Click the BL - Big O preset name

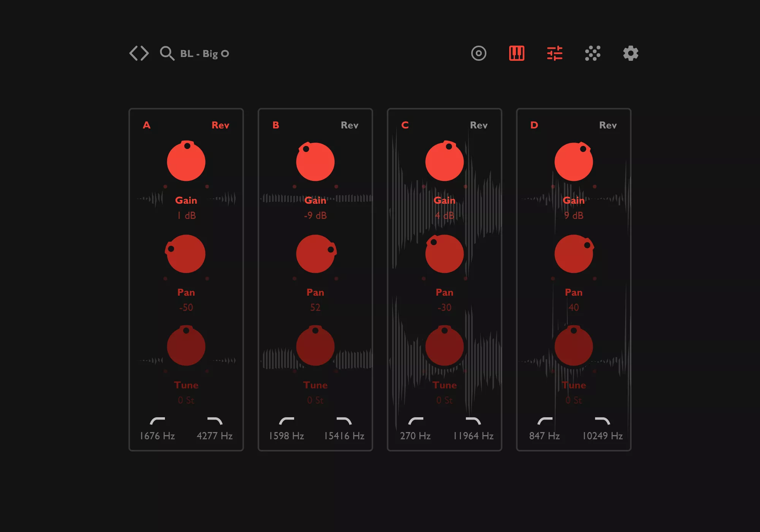(x=204, y=53)
